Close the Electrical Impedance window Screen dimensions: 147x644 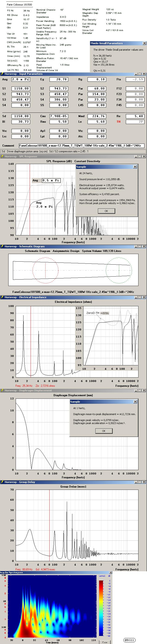pyautogui.click(x=144, y=297)
